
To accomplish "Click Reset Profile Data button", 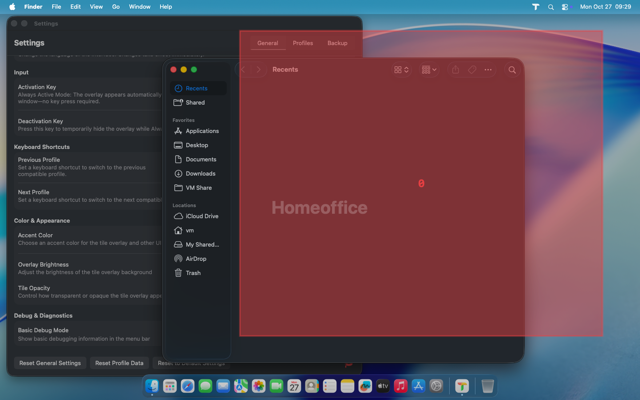I will (119, 363).
